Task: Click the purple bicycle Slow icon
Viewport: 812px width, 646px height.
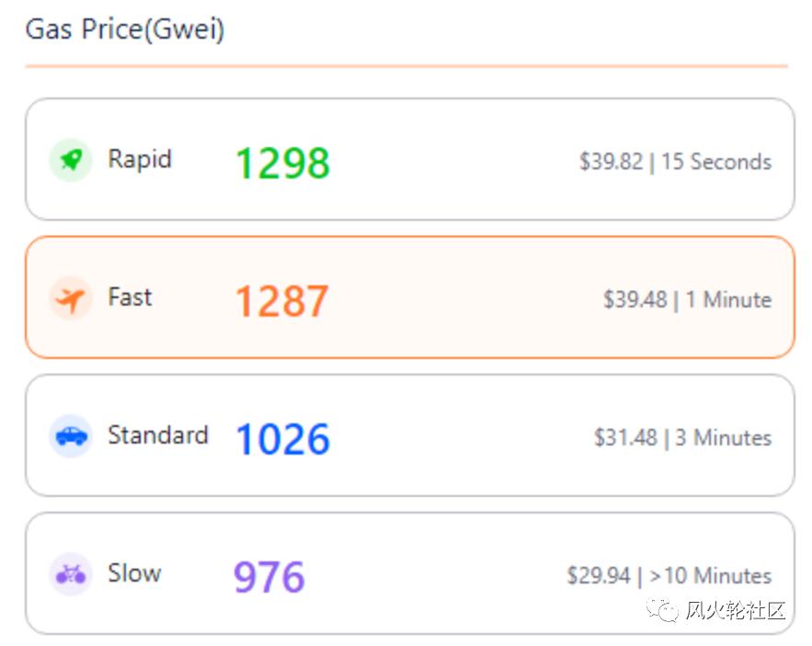Action: pos(71,574)
